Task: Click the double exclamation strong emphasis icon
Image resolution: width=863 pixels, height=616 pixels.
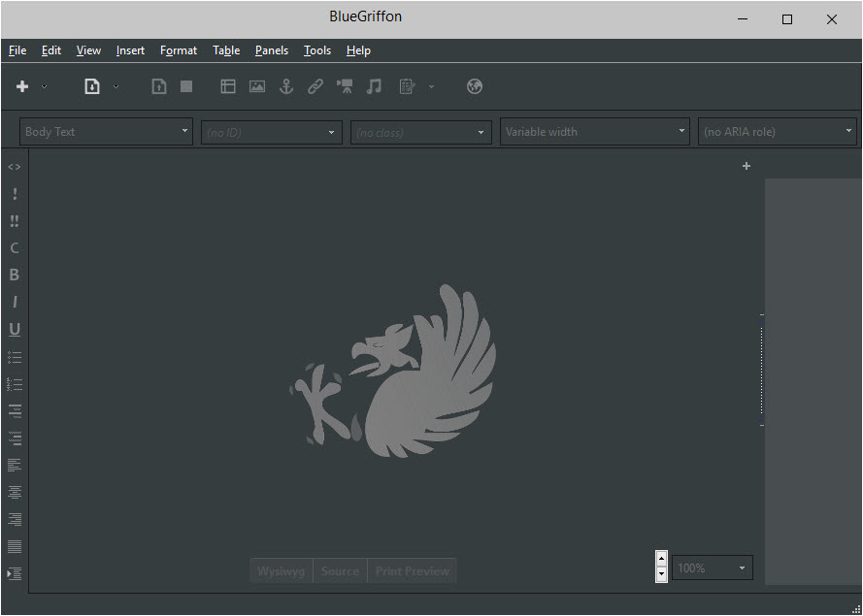Action: pos(15,221)
